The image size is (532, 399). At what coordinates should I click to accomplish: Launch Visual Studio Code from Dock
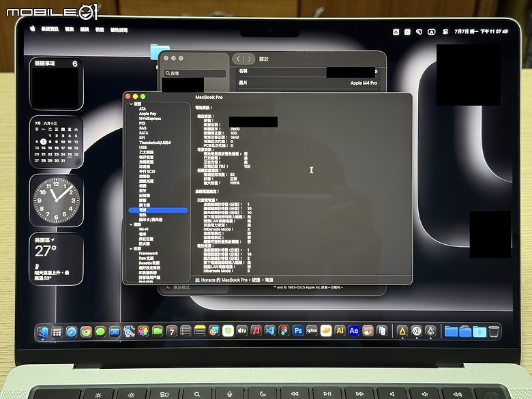(x=270, y=331)
